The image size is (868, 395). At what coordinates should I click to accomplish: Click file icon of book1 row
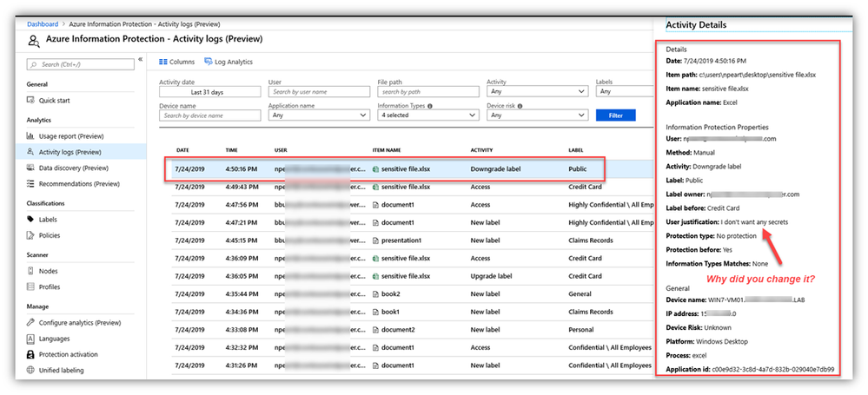point(375,312)
